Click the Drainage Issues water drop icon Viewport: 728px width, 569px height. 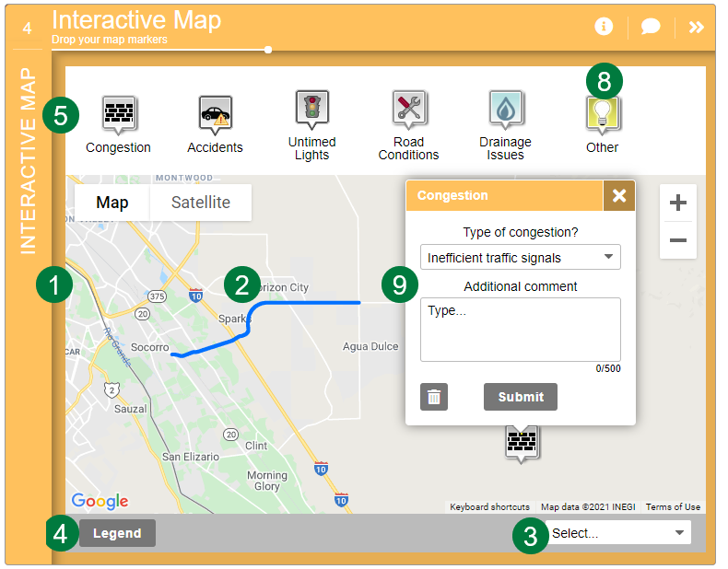[x=505, y=109]
